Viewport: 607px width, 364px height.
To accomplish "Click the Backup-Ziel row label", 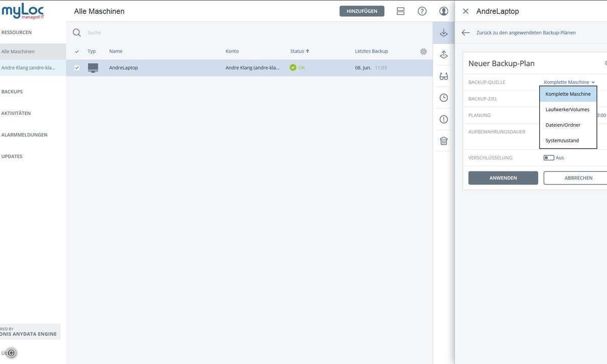I will (483, 99).
